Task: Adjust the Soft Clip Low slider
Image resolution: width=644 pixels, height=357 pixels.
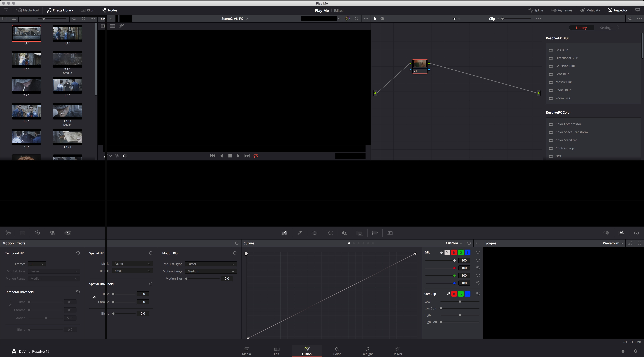Action: pyautogui.click(x=460, y=302)
